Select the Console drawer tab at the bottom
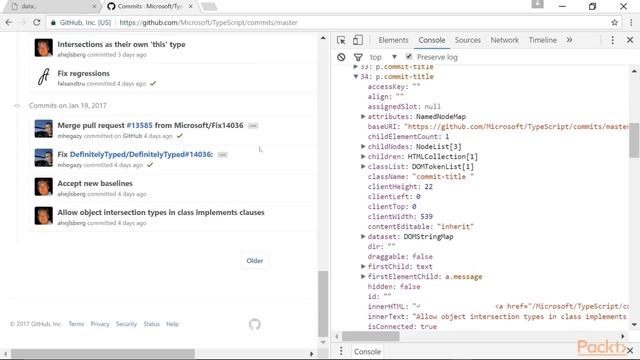This screenshot has height=360, width=640. 367,351
